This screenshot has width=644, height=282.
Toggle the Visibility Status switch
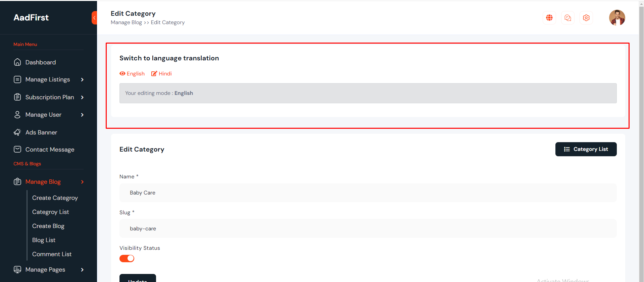[127, 259]
